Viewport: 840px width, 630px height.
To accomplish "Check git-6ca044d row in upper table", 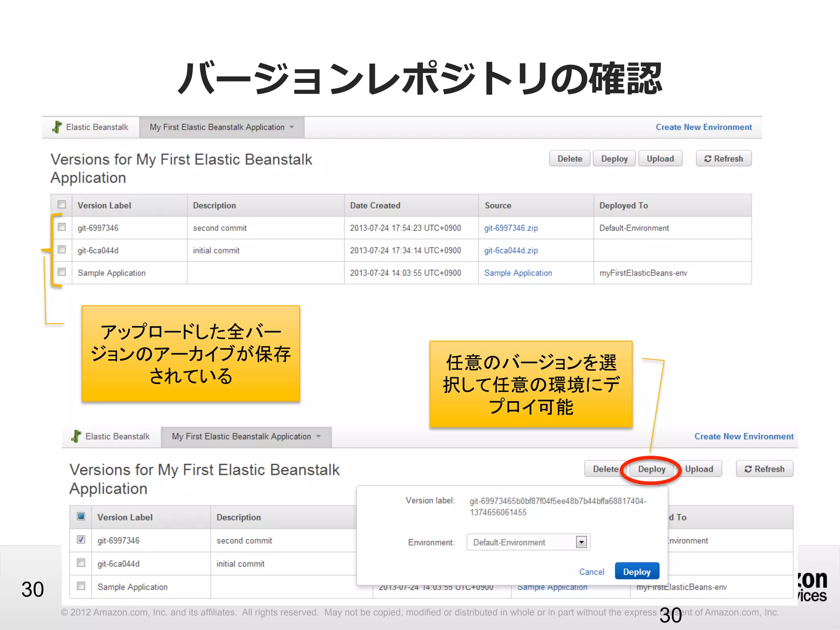I will [62, 249].
